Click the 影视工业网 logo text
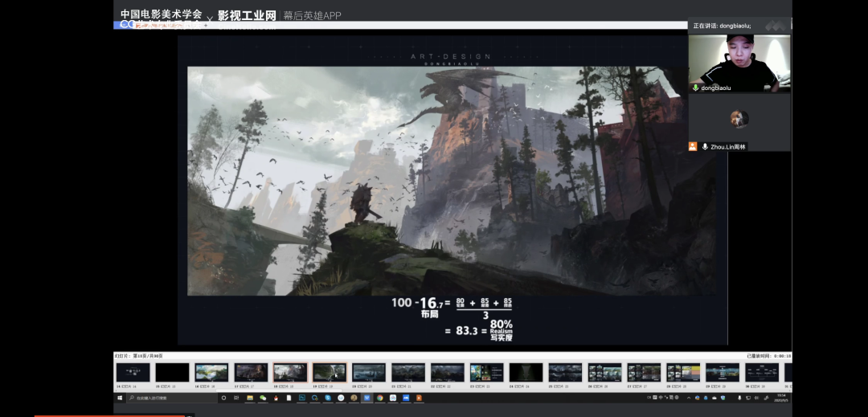868x417 pixels. pyautogui.click(x=247, y=15)
